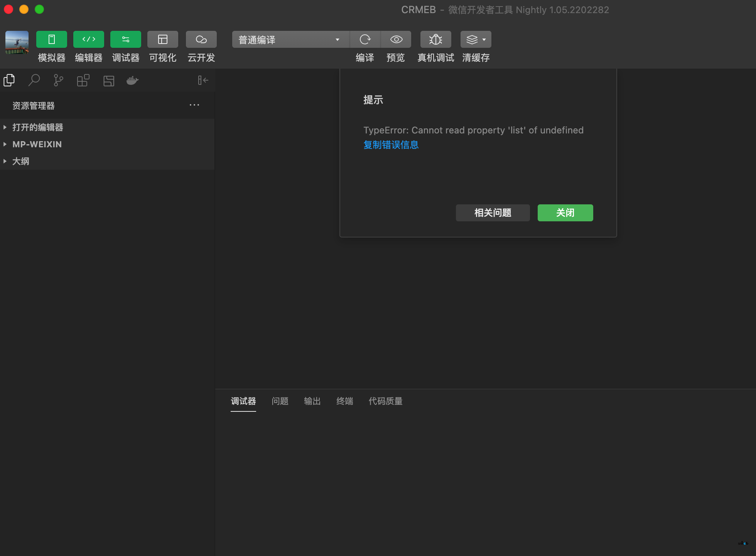Click the 资源管理器 panel title
Viewport: 756px width, 556px height.
34,106
